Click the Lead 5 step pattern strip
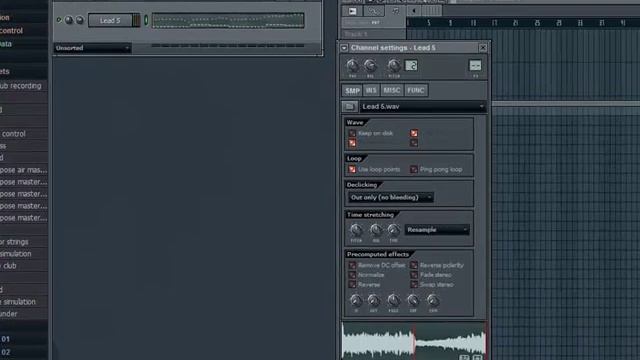The image size is (640, 360). [x=228, y=20]
